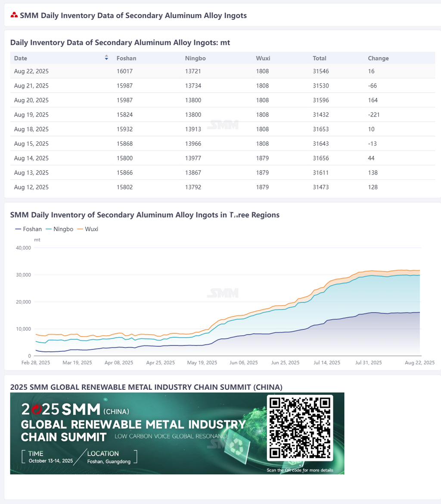The width and height of the screenshot is (441, 504).
Task: Select the Aug 15, 2025 date cell
Action: [x=31, y=144]
